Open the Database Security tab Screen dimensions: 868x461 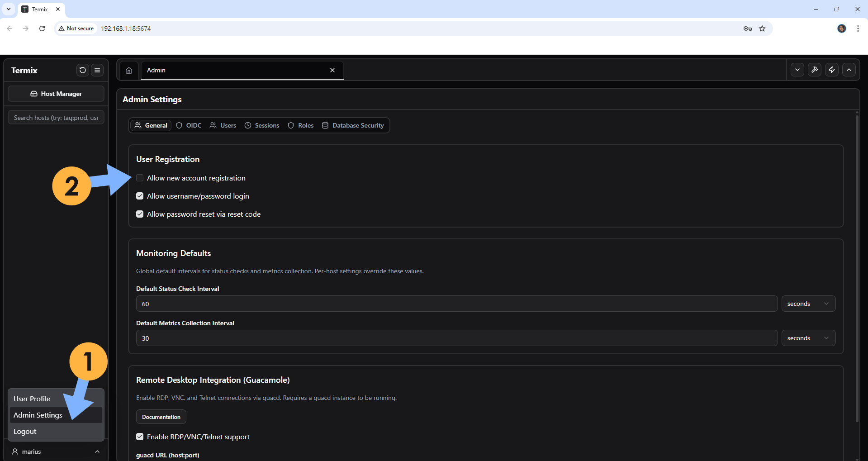click(x=353, y=125)
